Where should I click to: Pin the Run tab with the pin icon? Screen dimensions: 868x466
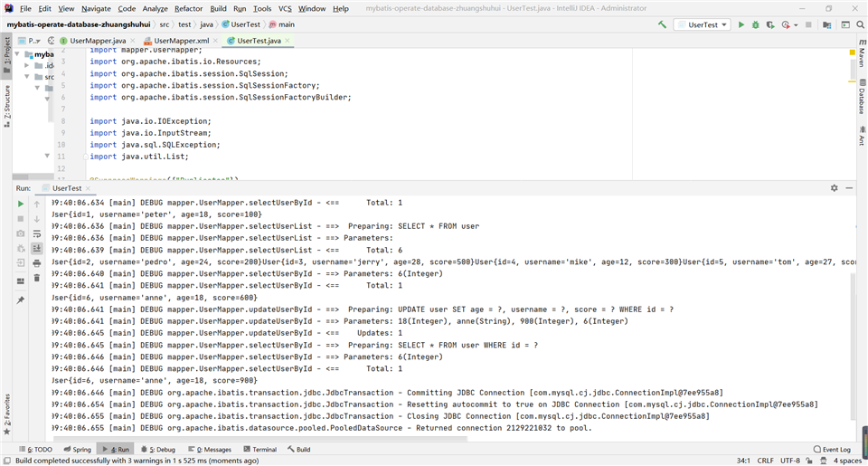[x=21, y=300]
